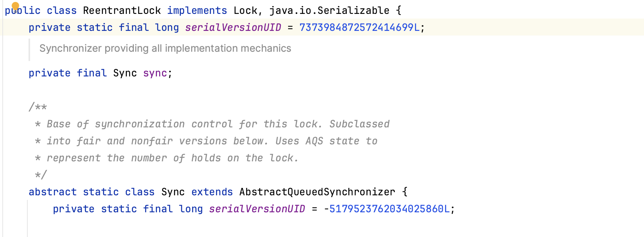Click the 7373984872572414699L number literal
644x237 pixels.
coord(359,27)
